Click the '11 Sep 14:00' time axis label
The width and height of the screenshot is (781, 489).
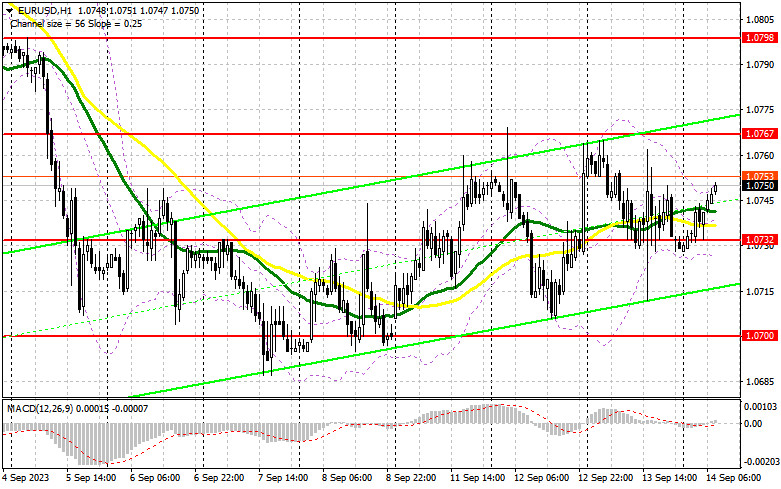[477, 478]
